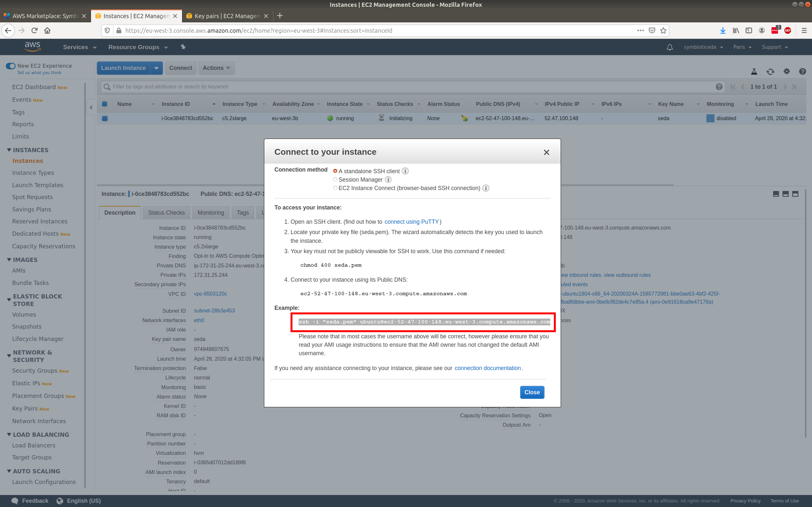Viewport: 812px width, 507px height.
Task: Select the Description tab
Action: 120,213
